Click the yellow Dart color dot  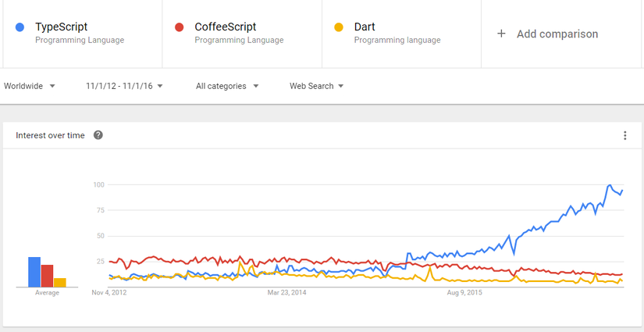(x=339, y=27)
